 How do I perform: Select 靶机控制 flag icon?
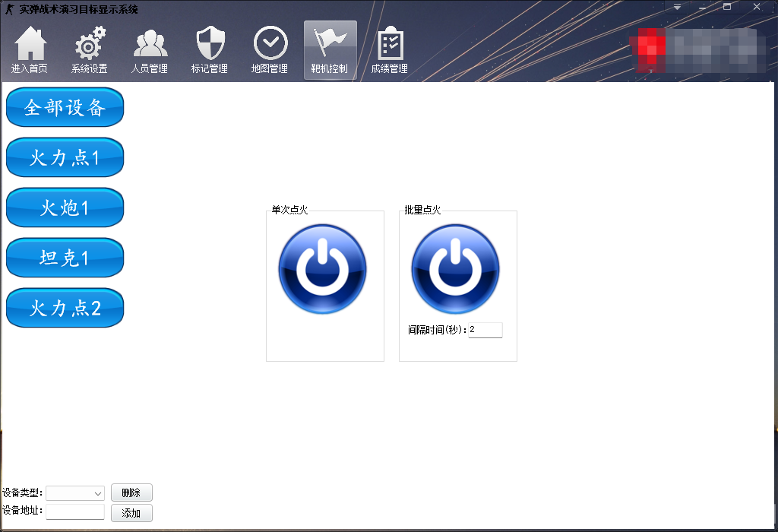point(330,49)
